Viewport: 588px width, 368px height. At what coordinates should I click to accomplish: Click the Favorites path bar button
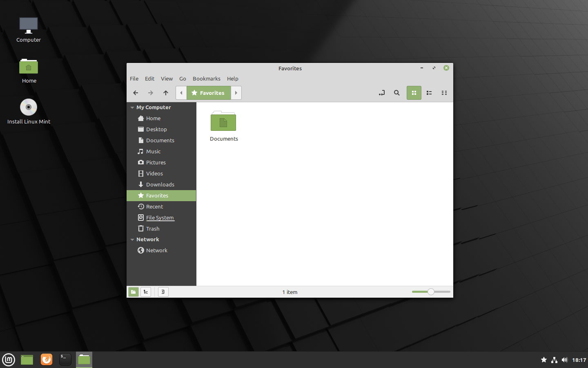pyautogui.click(x=209, y=93)
